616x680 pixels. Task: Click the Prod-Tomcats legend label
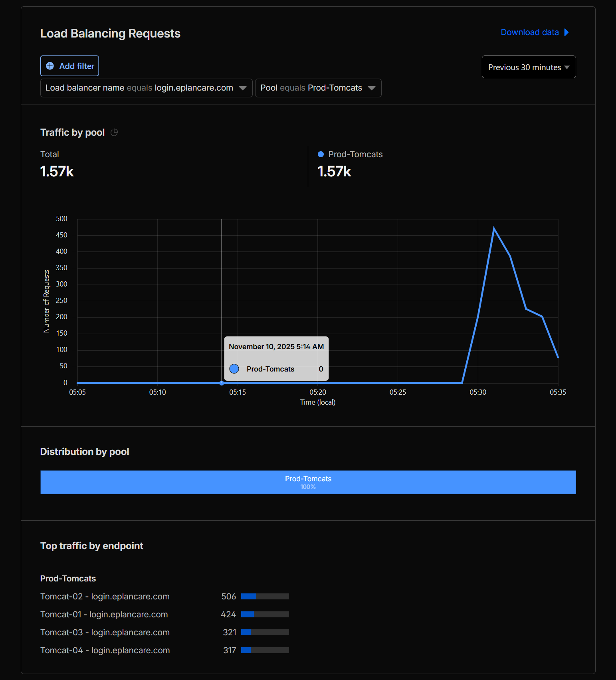tap(355, 154)
